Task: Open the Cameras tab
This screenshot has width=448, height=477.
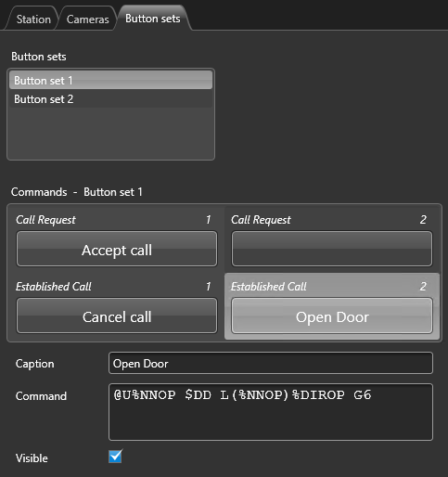Action: (87, 19)
